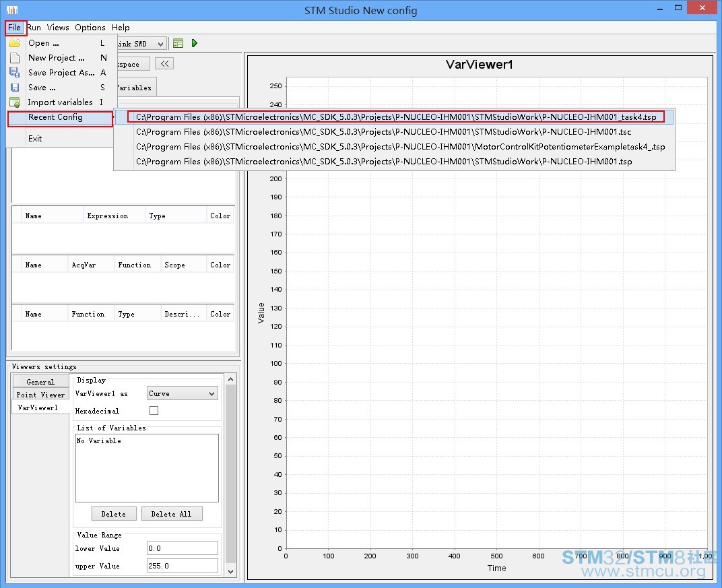The height and width of the screenshot is (588, 722).
Task: Toggle the Hexadecimal checkbox
Action: [154, 410]
